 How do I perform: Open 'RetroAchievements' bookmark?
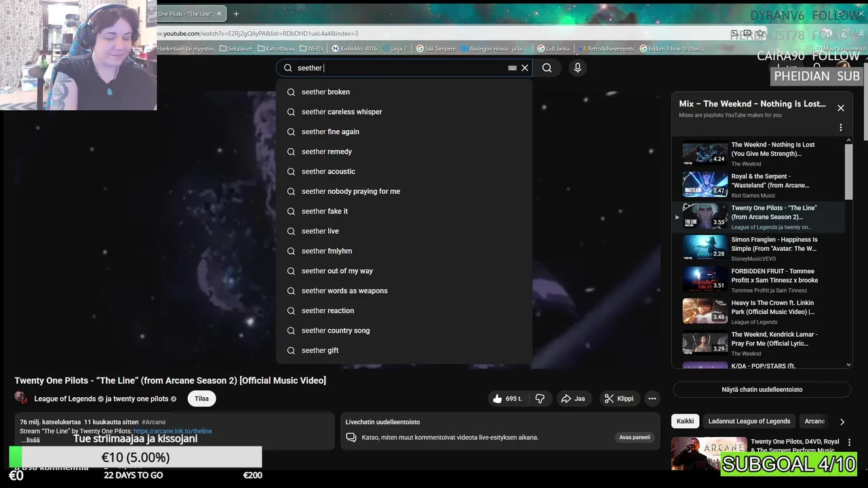606,49
